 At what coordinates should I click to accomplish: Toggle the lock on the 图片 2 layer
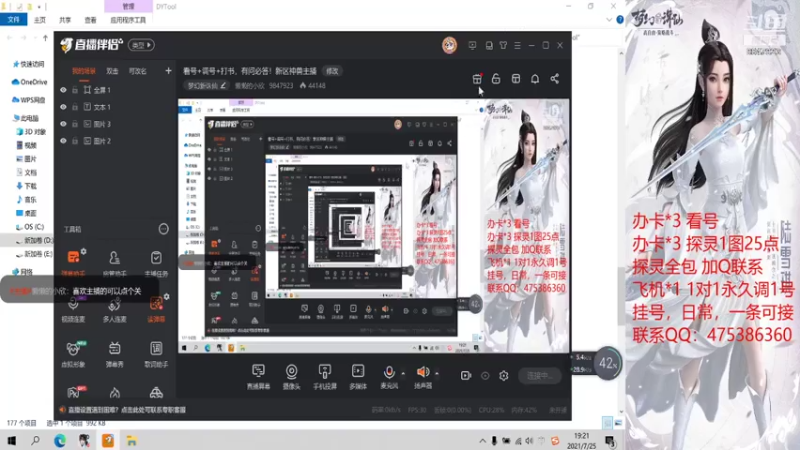pos(75,141)
